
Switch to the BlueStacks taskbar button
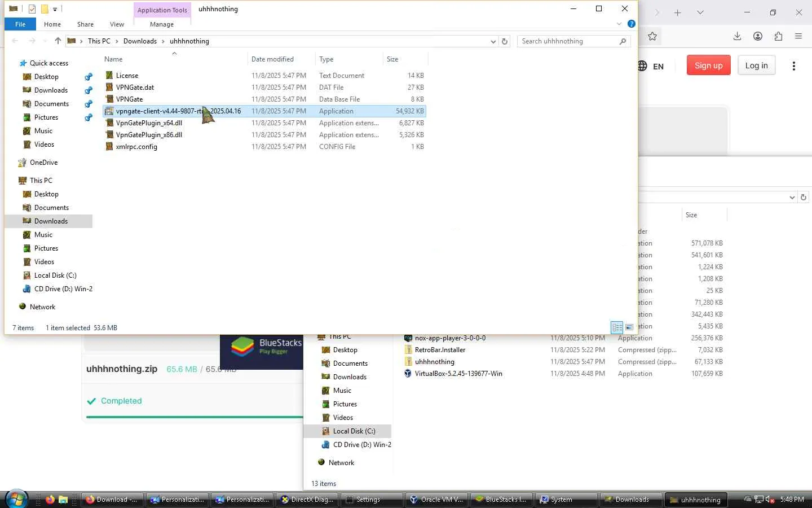pos(502,500)
